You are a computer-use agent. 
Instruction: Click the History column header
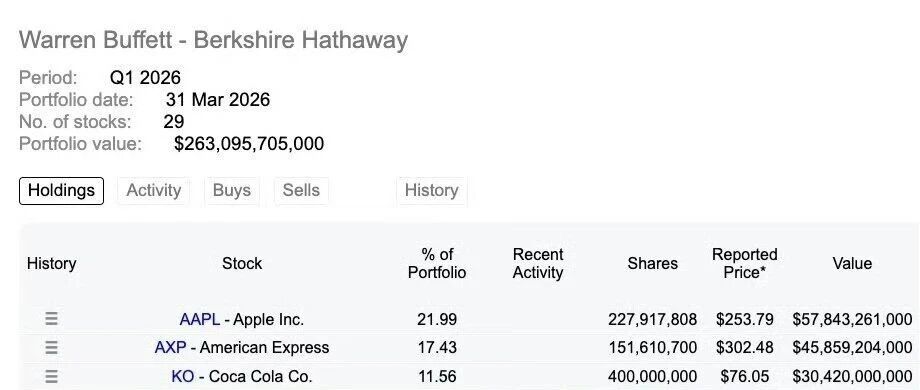pyautogui.click(x=52, y=263)
